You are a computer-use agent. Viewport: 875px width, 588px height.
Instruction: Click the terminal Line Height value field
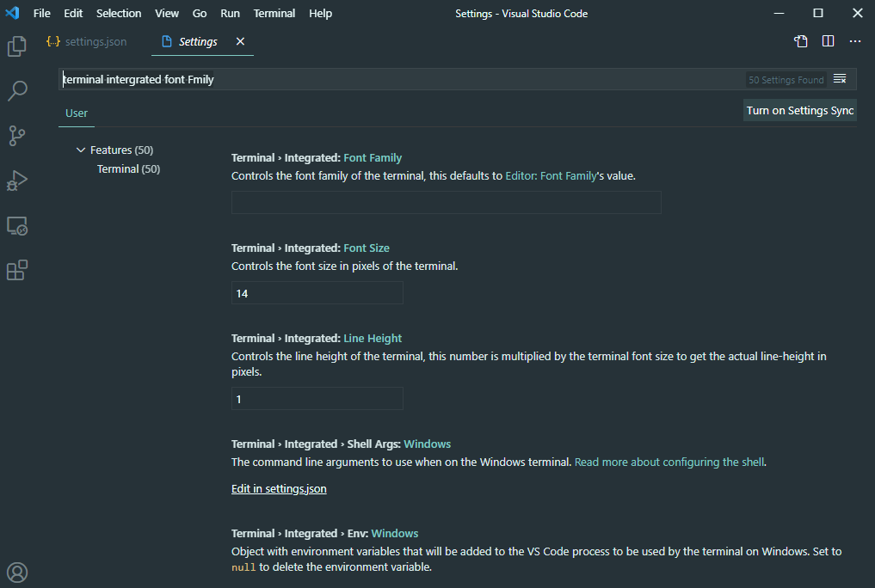coord(317,399)
